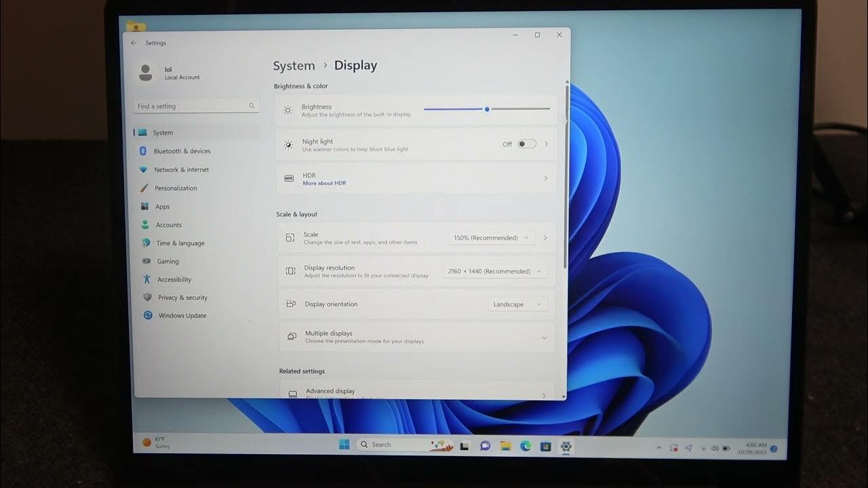868x488 pixels.
Task: Click the More about HDR link
Action: [x=324, y=183]
